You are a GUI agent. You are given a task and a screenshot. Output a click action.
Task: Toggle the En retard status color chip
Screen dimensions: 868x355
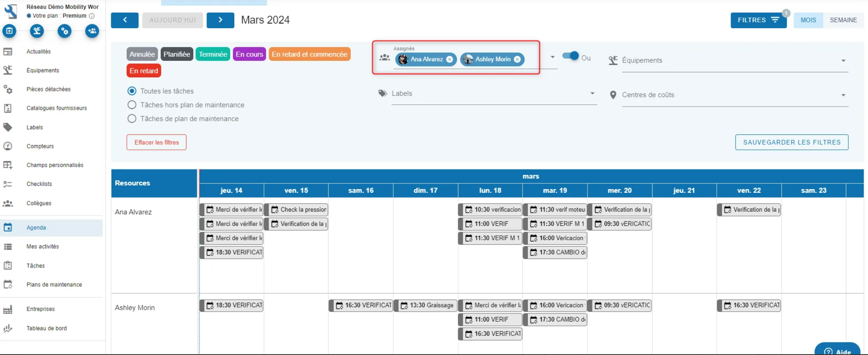click(x=144, y=71)
